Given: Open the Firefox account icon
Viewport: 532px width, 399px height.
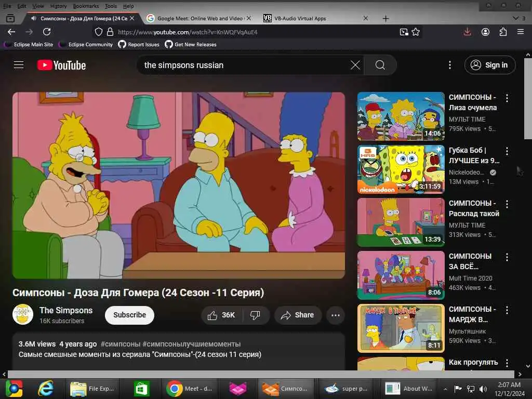Looking at the screenshot, I should pyautogui.click(x=486, y=32).
